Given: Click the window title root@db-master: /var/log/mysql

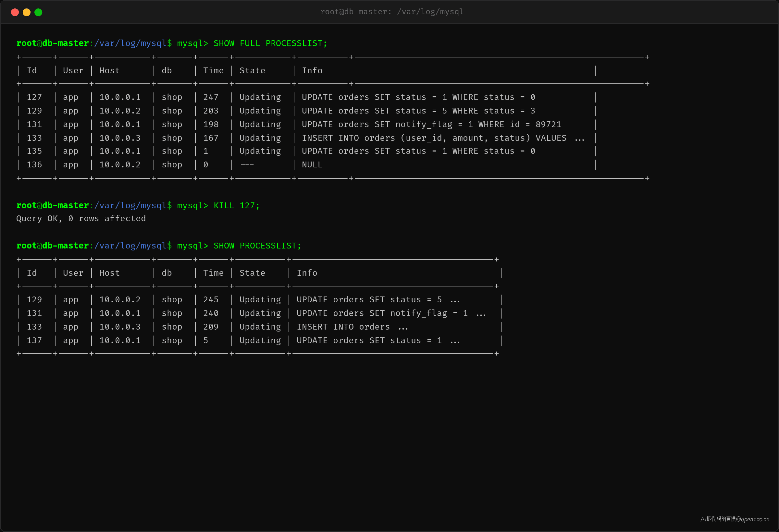Looking at the screenshot, I should click(x=392, y=12).
